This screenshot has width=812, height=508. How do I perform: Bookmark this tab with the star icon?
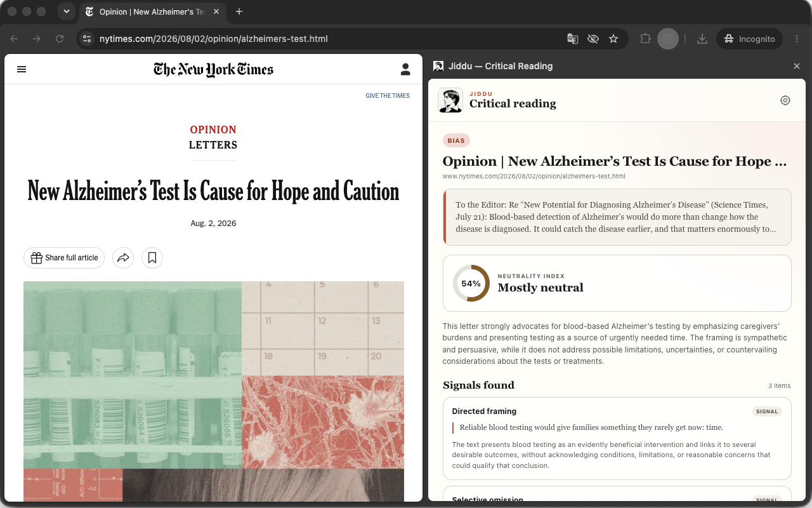tap(613, 39)
